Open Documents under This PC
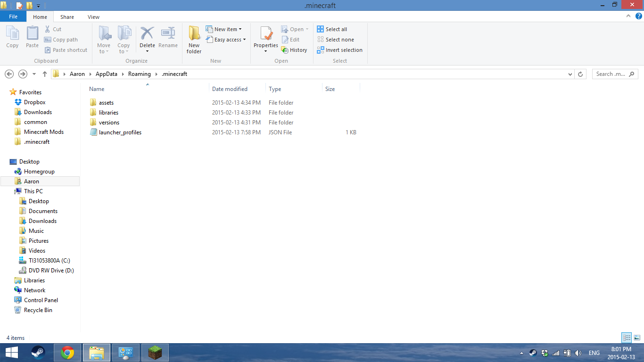The height and width of the screenshot is (362, 644). (43, 211)
